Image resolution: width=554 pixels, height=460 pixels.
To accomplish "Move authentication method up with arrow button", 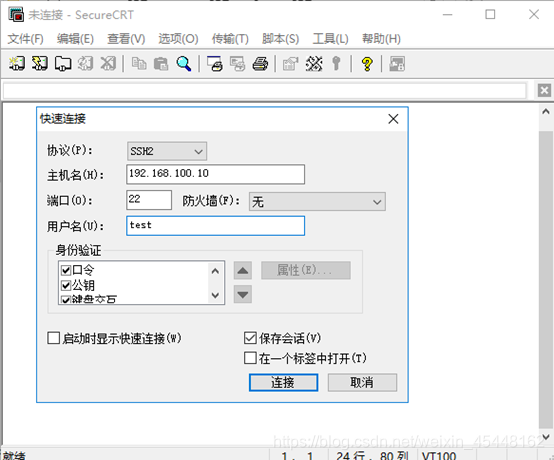I will [x=243, y=271].
